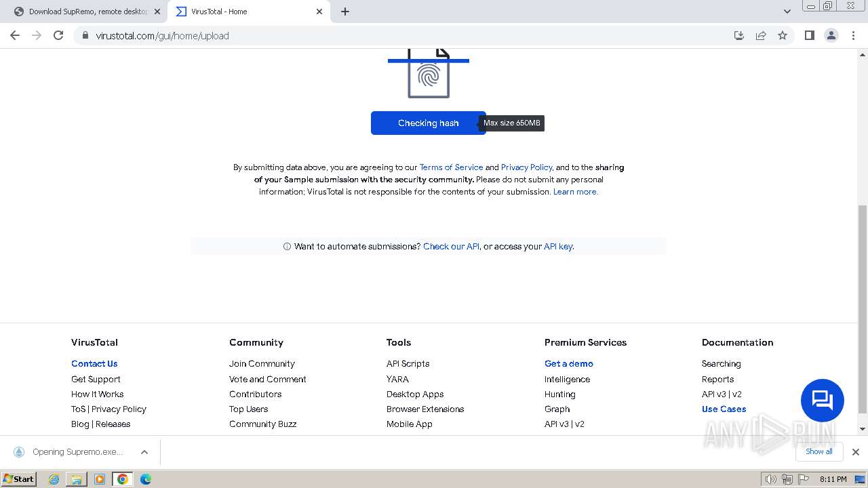Open How It Works link
The width and height of the screenshot is (868, 488).
[x=97, y=394]
